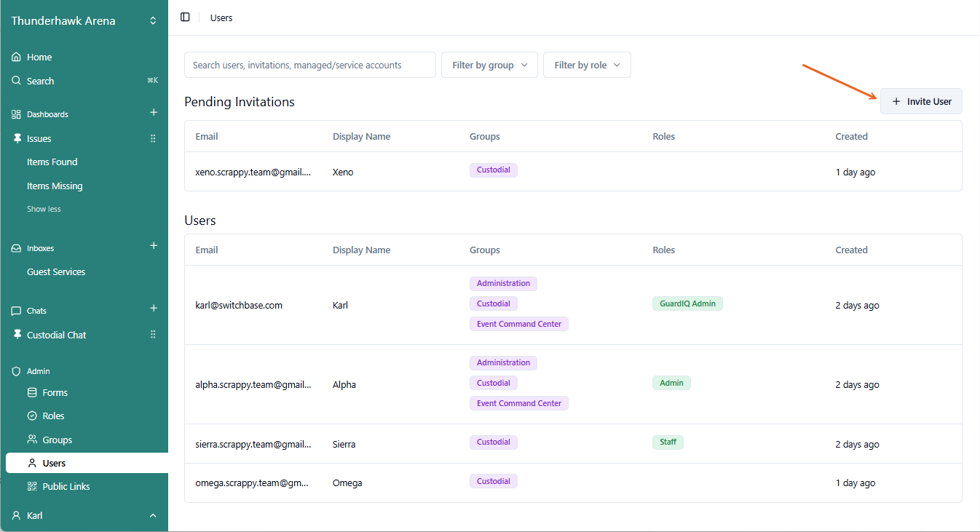Open the Guest Services inbox
This screenshot has height=532, width=980.
pos(56,271)
